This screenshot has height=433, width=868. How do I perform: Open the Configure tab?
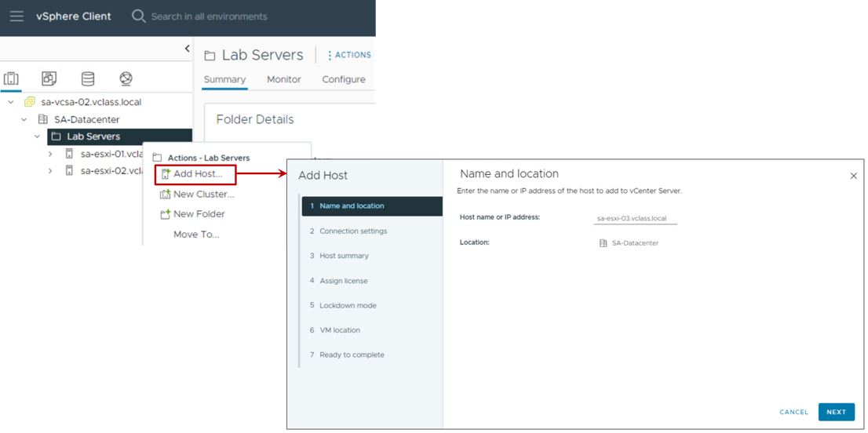pos(343,79)
